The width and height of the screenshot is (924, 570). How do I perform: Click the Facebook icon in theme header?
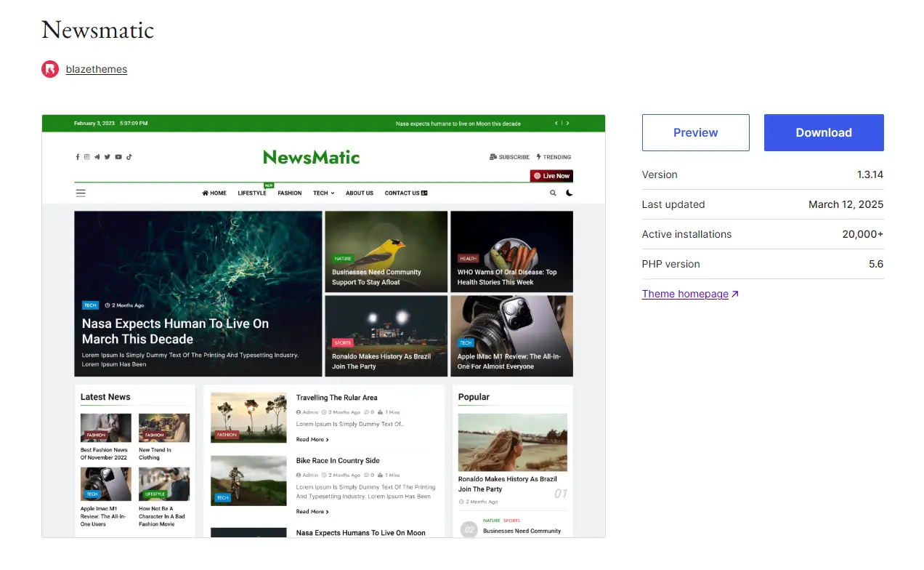coord(78,157)
